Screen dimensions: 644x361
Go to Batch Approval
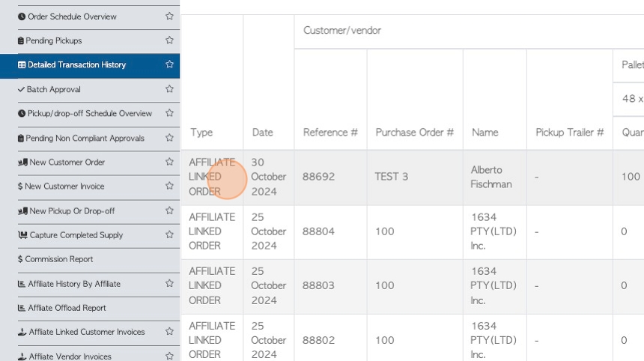click(53, 90)
